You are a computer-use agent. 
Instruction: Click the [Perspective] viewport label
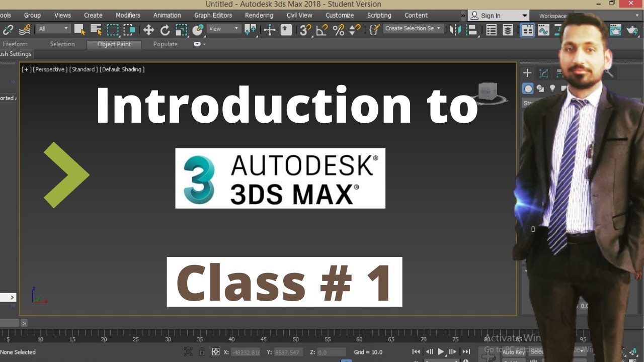tap(50, 69)
